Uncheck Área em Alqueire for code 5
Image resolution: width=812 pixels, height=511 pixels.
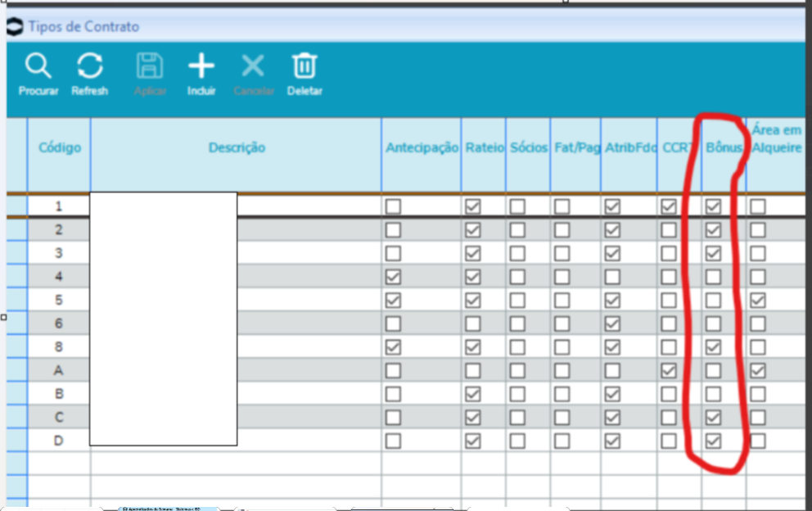click(758, 300)
